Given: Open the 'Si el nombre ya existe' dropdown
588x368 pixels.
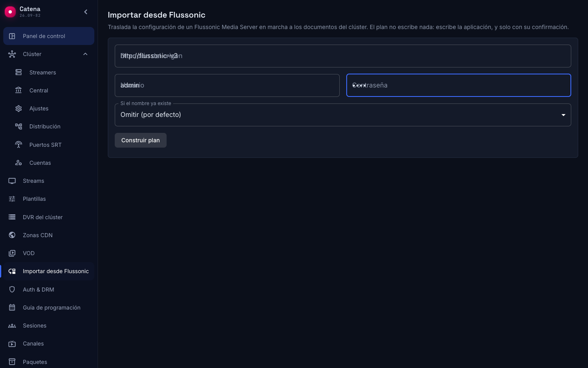Looking at the screenshot, I should click(343, 115).
